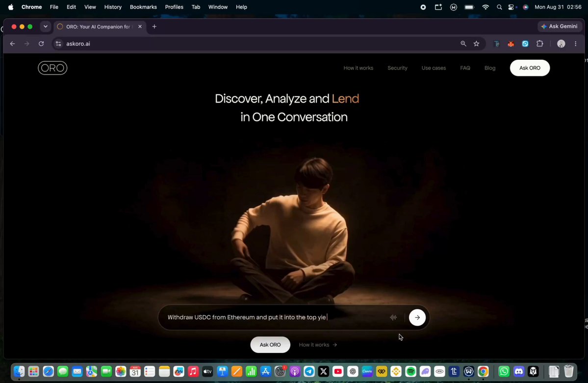Click Ask ORO in the navigation header

[530, 68]
